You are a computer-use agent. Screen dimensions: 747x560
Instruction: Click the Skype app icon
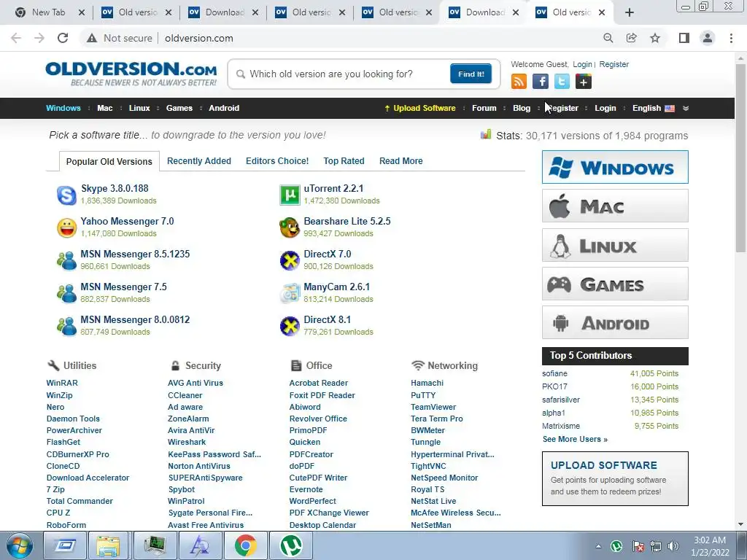pyautogui.click(x=66, y=195)
